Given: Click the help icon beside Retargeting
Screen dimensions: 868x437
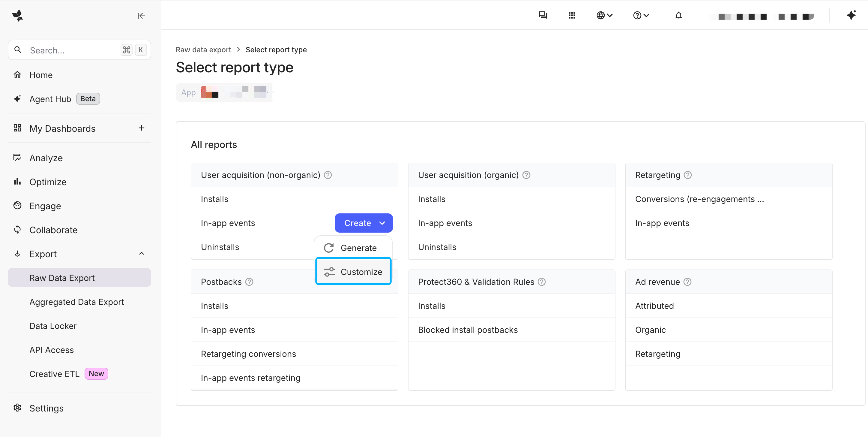Looking at the screenshot, I should point(688,175).
